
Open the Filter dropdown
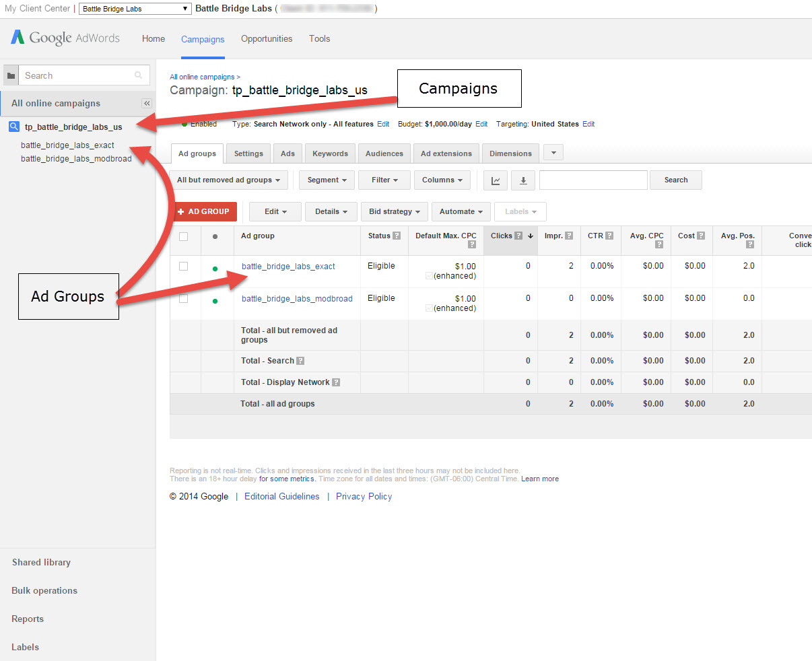click(384, 180)
